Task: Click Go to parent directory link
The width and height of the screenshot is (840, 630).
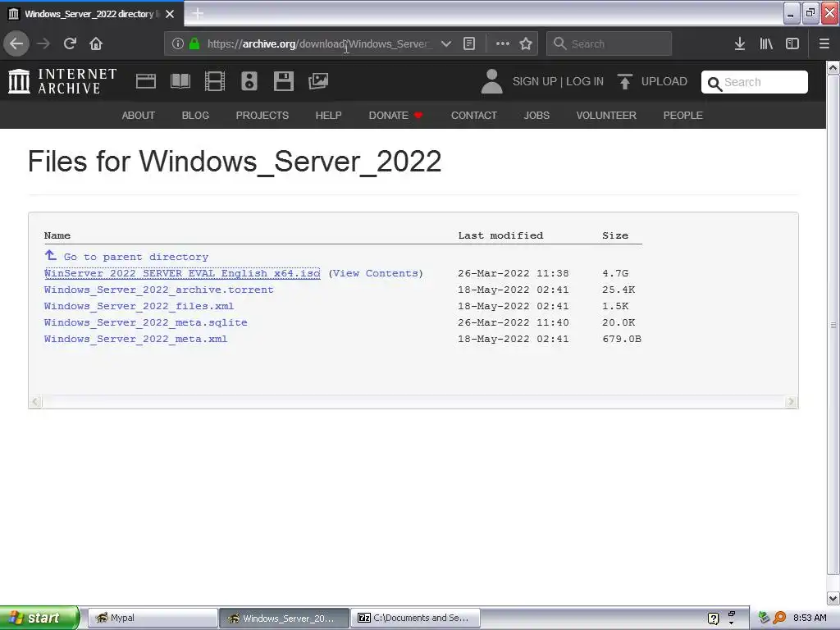Action: point(136,257)
